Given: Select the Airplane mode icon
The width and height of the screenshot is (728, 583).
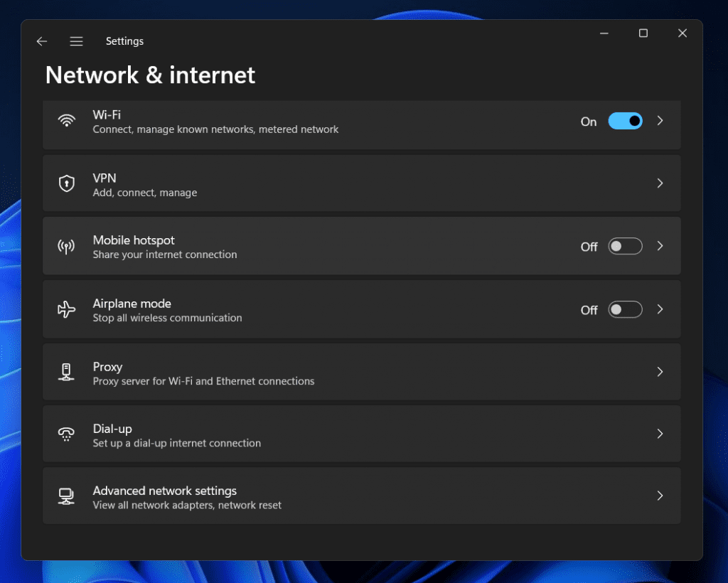Looking at the screenshot, I should coord(66,309).
